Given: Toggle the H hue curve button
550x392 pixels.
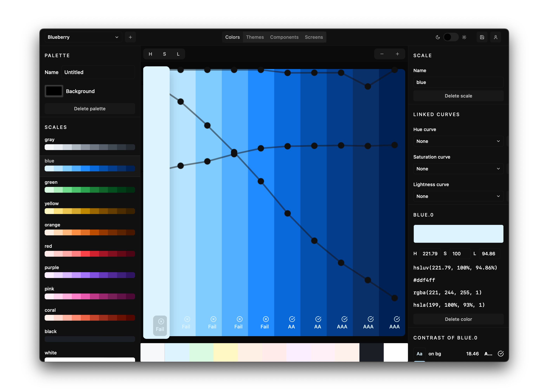Looking at the screenshot, I should point(150,54).
